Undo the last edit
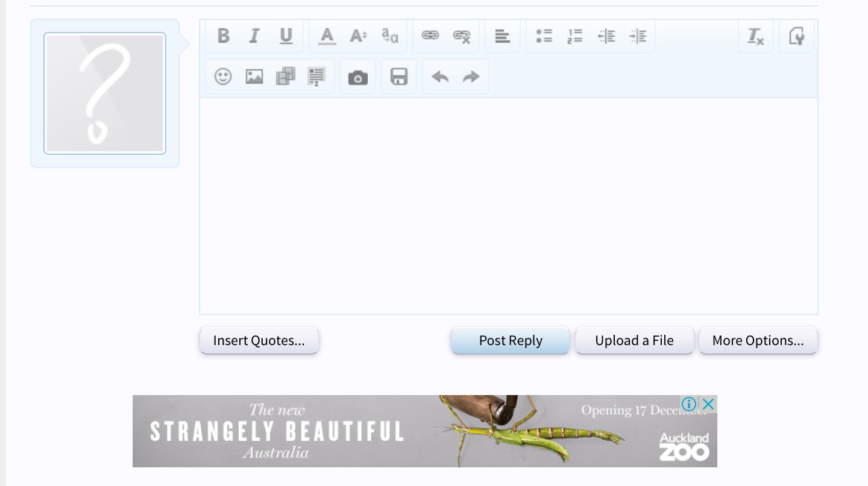868x486 pixels. [440, 76]
